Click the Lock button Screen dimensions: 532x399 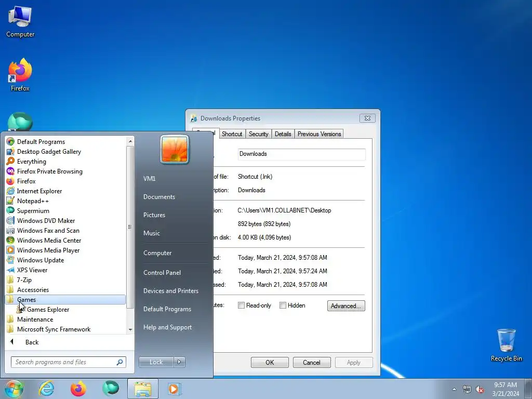156,362
